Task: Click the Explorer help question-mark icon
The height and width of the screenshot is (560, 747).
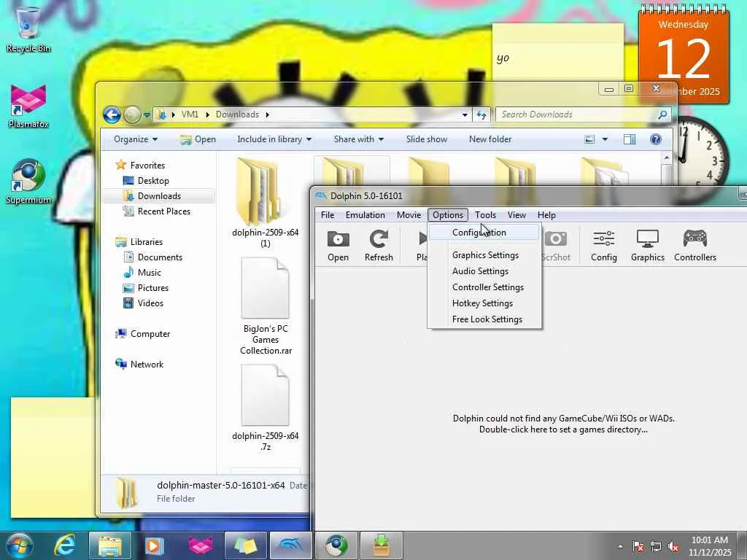Action: (656, 139)
